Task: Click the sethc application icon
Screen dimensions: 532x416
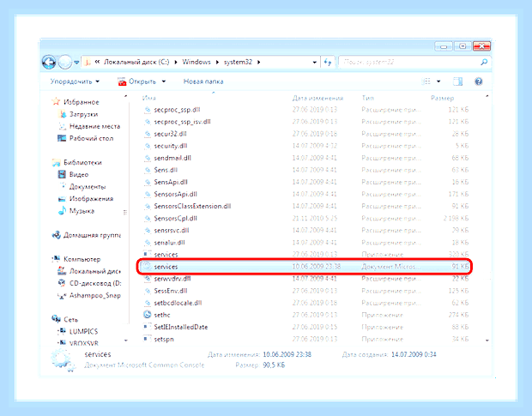Action: (x=147, y=315)
